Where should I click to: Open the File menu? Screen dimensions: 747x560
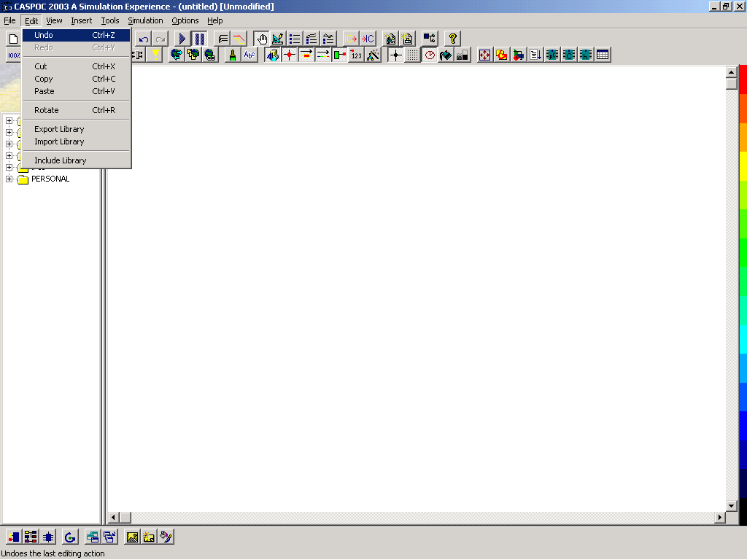click(9, 21)
